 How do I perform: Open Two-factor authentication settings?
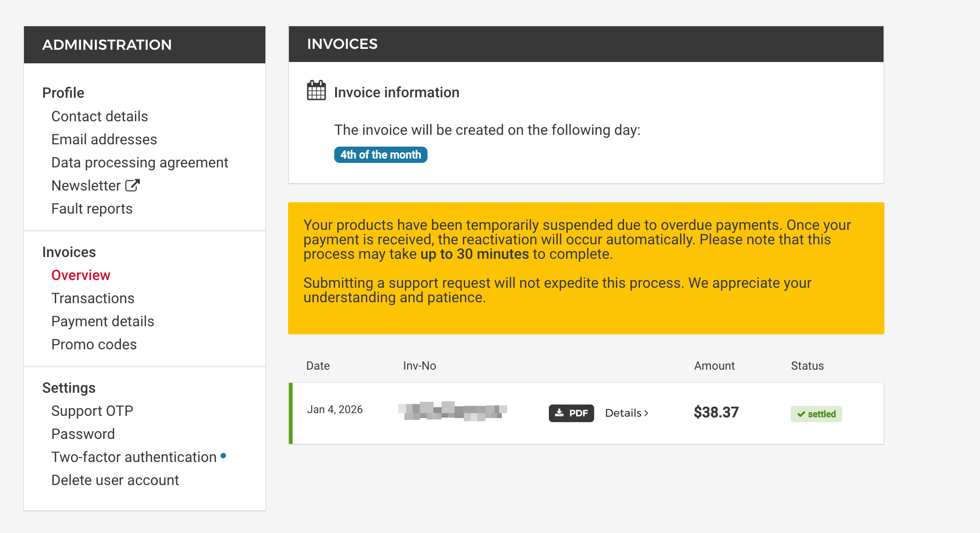(134, 457)
